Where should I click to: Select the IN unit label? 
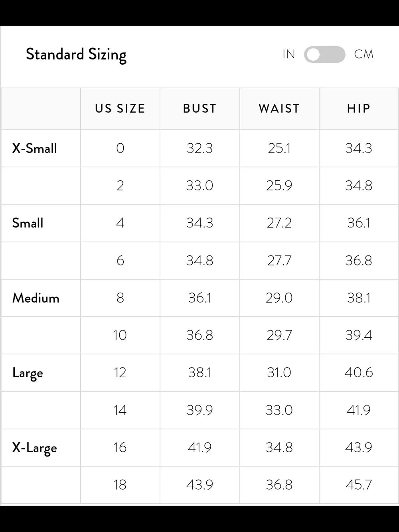(x=289, y=54)
